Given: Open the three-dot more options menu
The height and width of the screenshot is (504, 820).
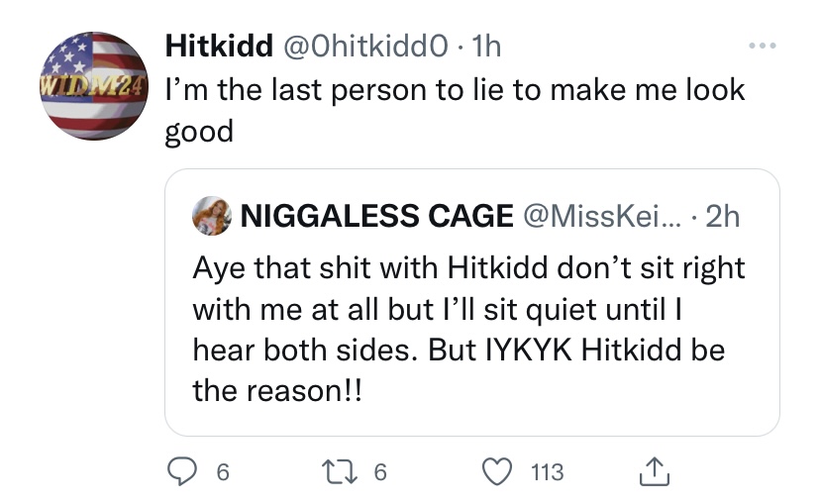Looking at the screenshot, I should (x=763, y=46).
